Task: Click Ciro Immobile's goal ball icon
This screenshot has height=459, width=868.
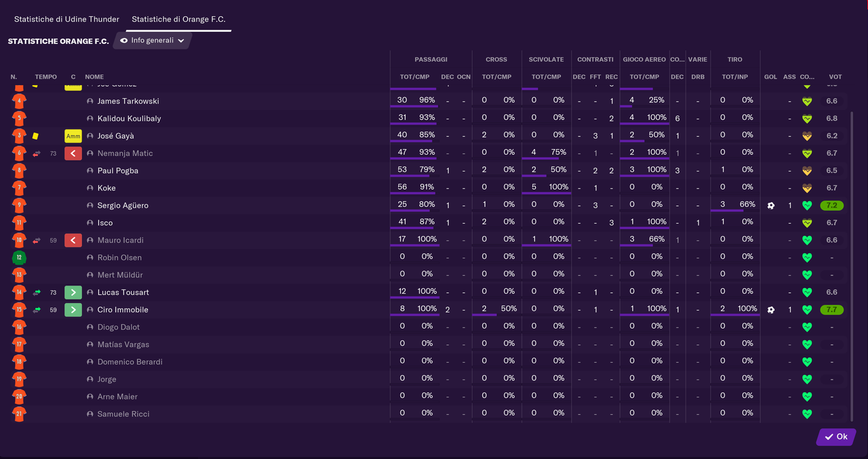Action: pos(771,310)
